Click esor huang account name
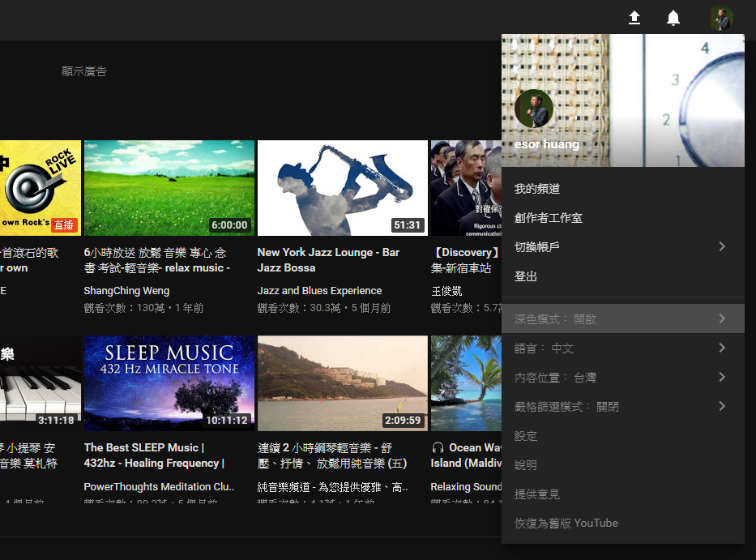This screenshot has width=756, height=560. point(547,144)
